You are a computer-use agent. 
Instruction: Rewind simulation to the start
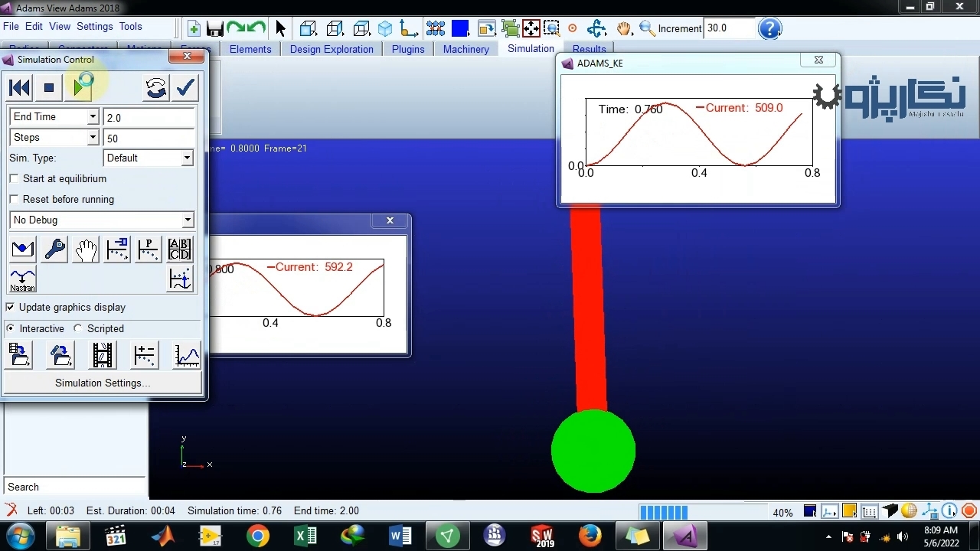click(x=20, y=88)
